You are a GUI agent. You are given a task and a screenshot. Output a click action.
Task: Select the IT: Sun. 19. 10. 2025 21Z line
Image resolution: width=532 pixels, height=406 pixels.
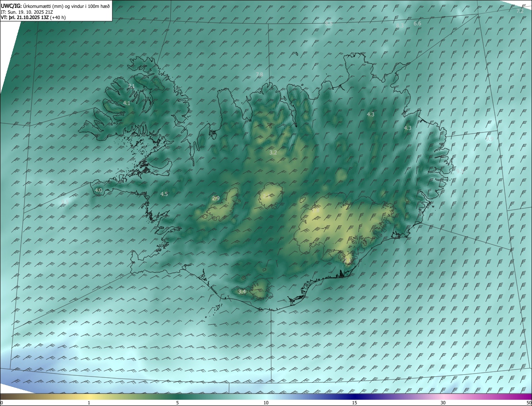click(x=27, y=12)
